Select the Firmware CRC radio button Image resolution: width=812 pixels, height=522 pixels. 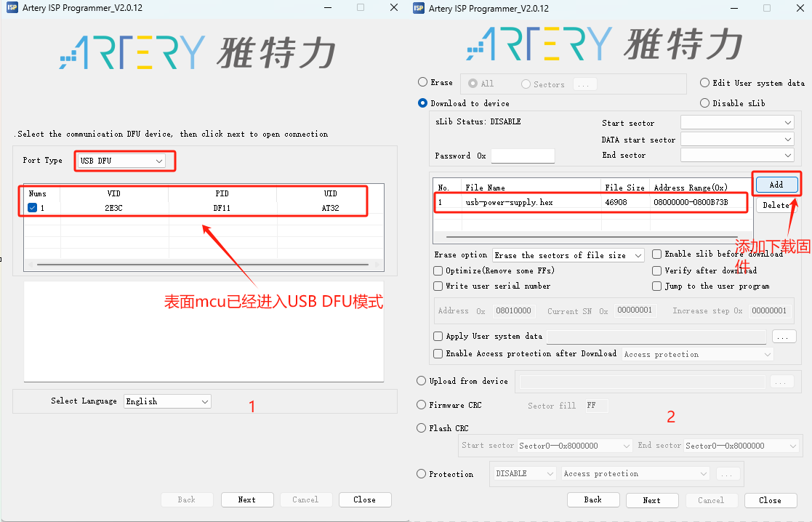point(422,405)
